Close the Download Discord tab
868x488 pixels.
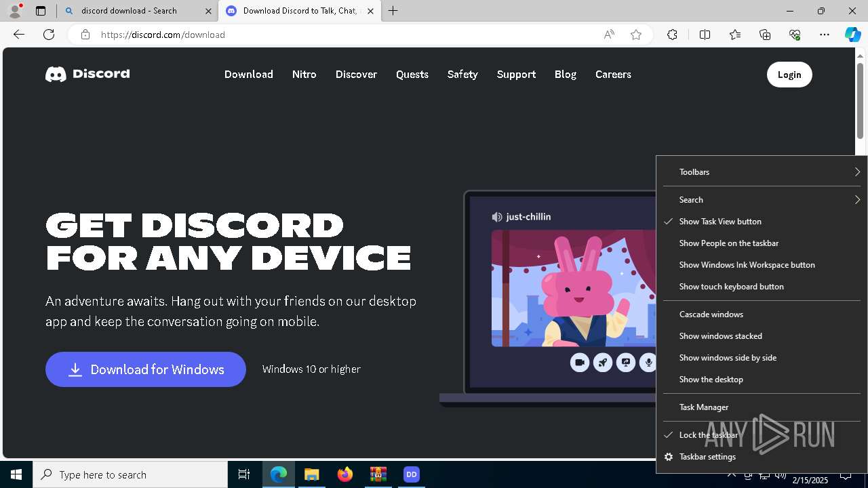coord(370,11)
